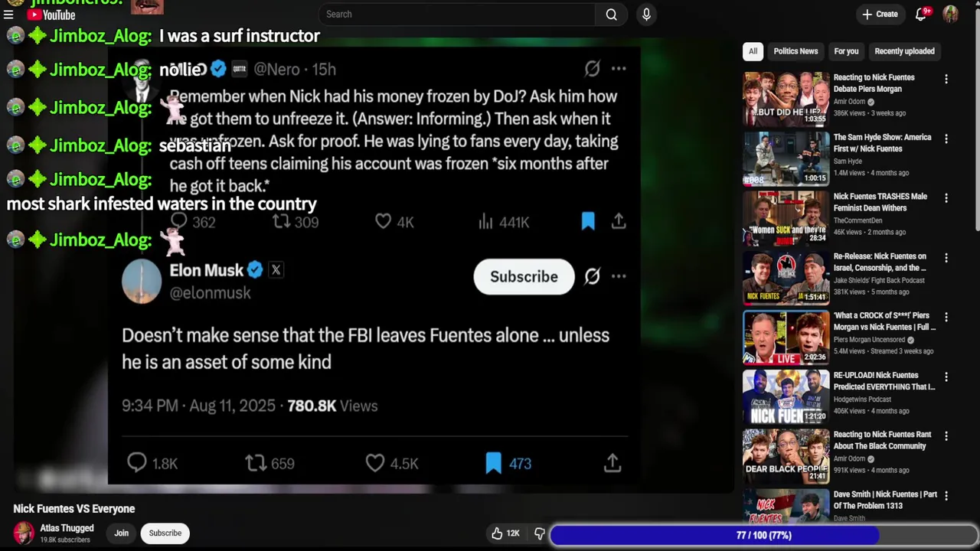Open options menu for The Sam Hyde Show video
This screenshot has width=980, height=551.
[946, 139]
